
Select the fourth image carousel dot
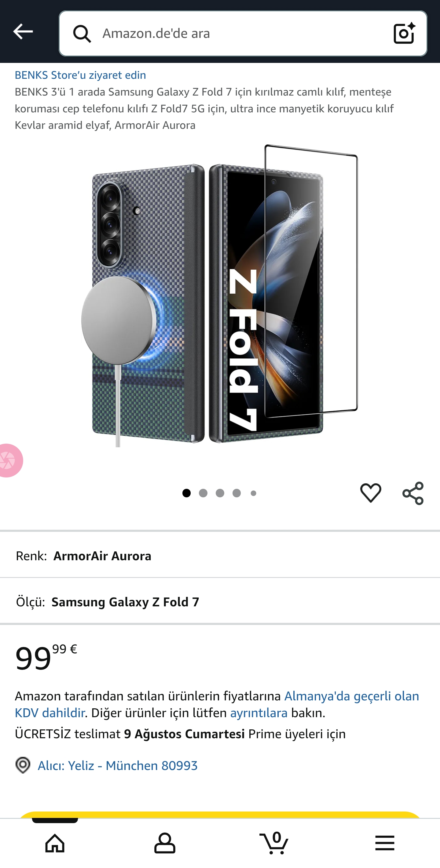pos(237,493)
